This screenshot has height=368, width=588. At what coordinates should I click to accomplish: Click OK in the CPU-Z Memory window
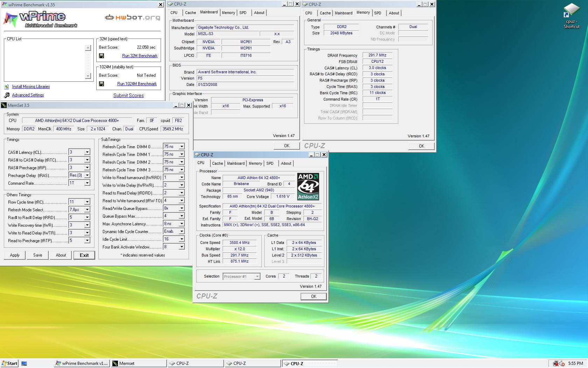[x=421, y=146]
